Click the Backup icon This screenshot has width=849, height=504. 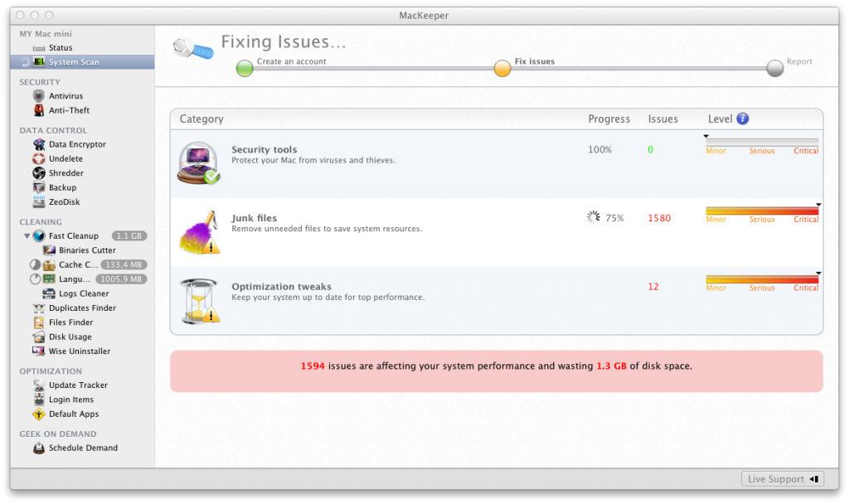tap(38, 188)
